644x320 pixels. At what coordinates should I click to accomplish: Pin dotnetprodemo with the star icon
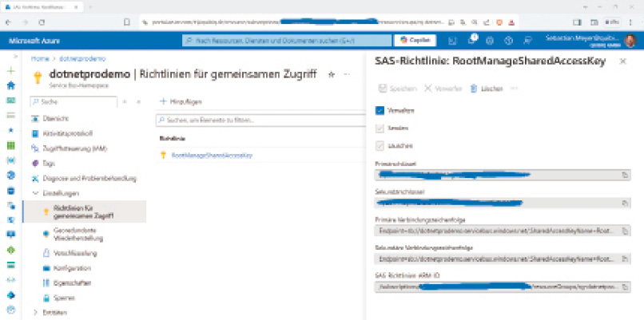[x=332, y=74]
